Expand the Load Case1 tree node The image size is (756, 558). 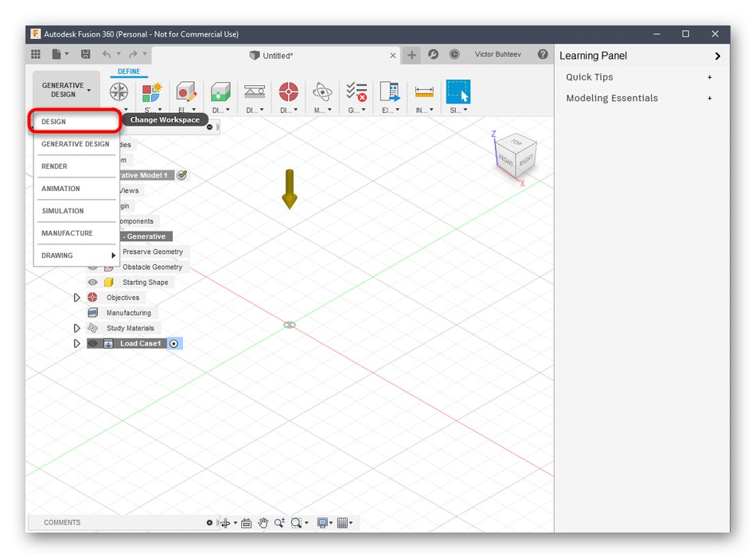tap(76, 343)
